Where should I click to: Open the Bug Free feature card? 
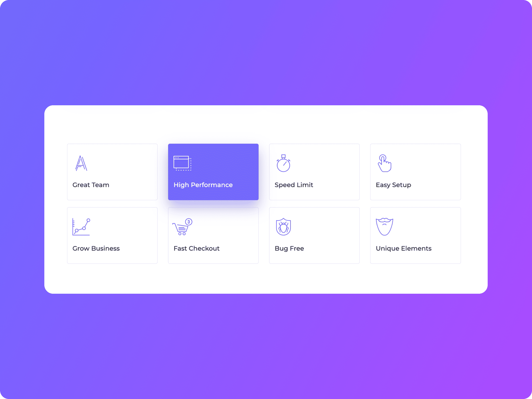pos(314,235)
